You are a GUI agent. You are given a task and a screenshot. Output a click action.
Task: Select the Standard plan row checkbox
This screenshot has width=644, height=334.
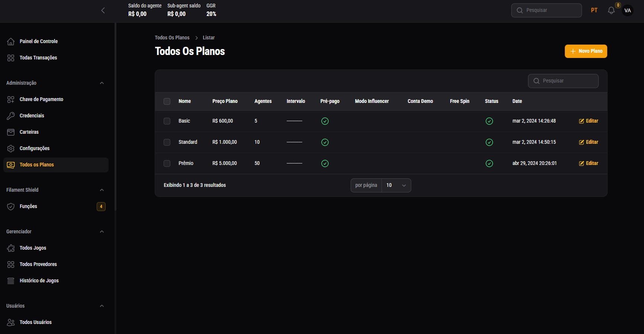[x=167, y=142]
